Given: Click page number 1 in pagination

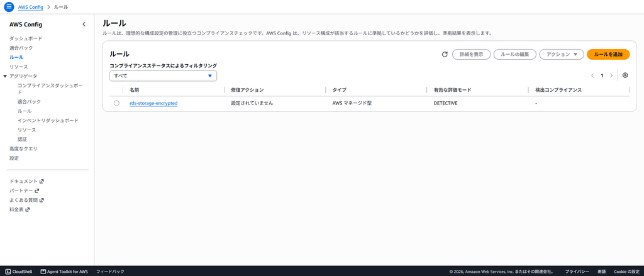Looking at the screenshot, I should pyautogui.click(x=602, y=75).
